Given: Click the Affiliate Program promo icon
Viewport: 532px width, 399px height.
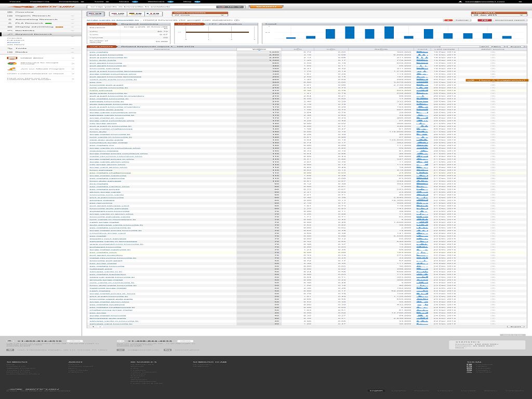Looking at the screenshot, I should tap(12, 69).
